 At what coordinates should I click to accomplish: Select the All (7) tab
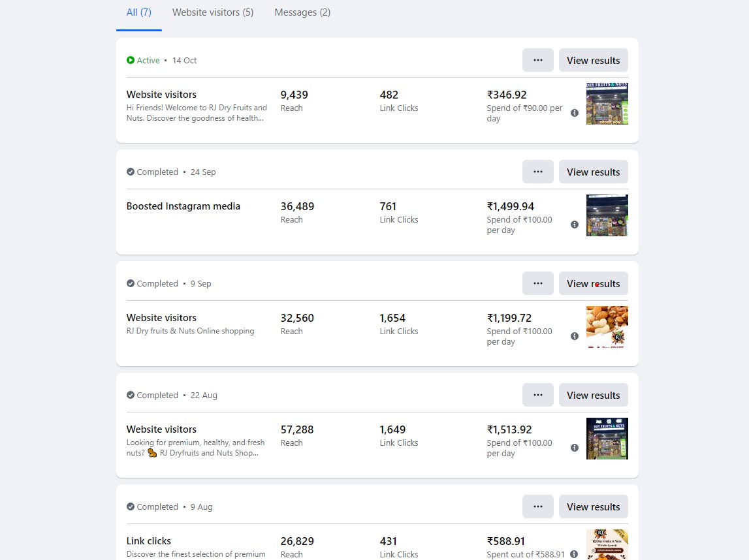click(x=139, y=12)
